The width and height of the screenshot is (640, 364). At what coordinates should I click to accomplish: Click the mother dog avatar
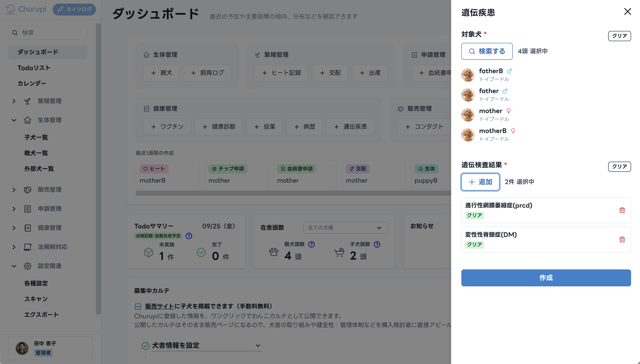point(468,115)
